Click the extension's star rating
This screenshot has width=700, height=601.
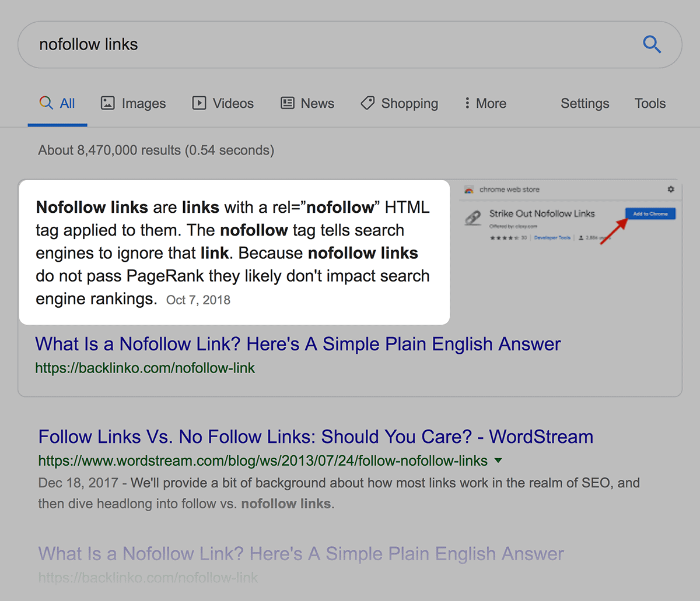point(503,238)
